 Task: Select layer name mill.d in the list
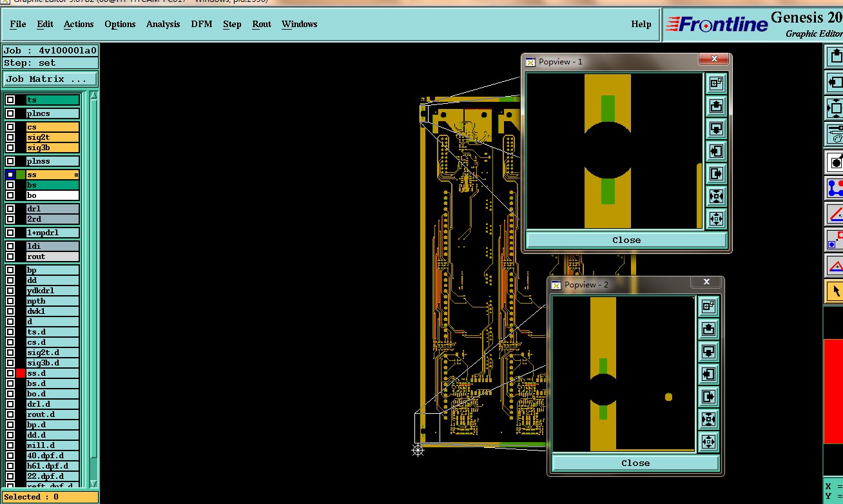pyautogui.click(x=53, y=445)
